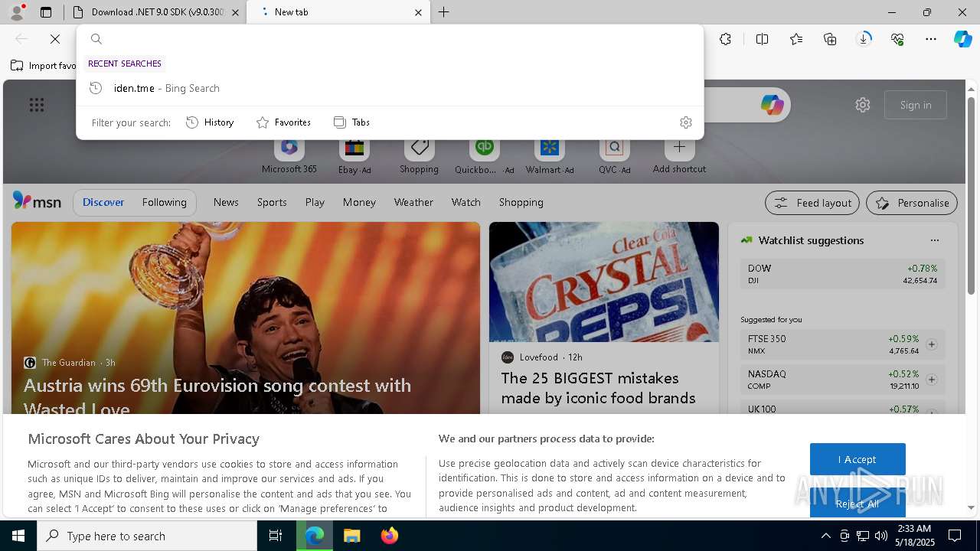This screenshot has height=551, width=980.
Task: Open the DOW watchlist entry
Action: tap(842, 274)
